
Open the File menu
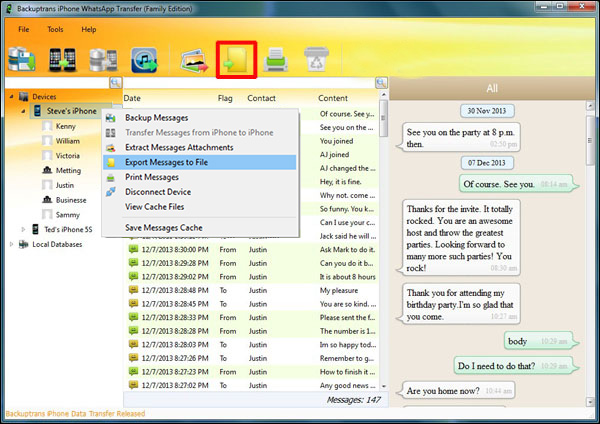pyautogui.click(x=24, y=30)
